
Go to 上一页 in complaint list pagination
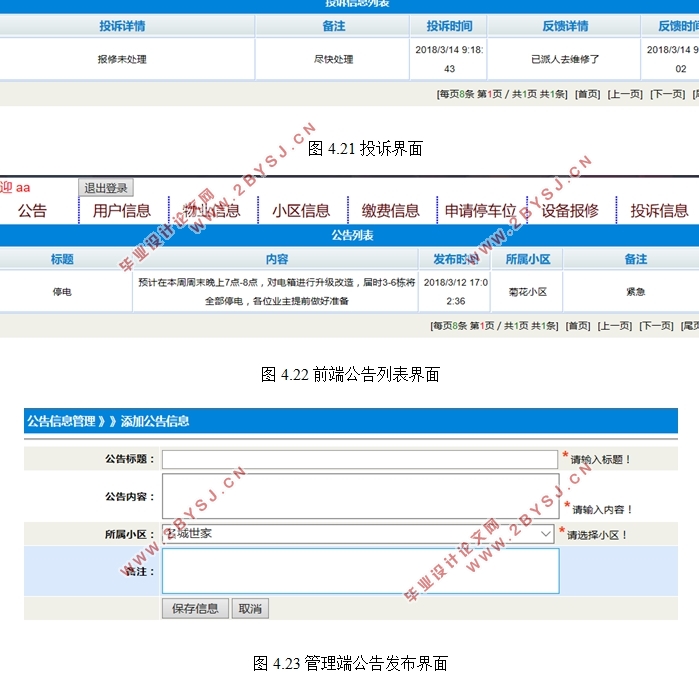625,94
